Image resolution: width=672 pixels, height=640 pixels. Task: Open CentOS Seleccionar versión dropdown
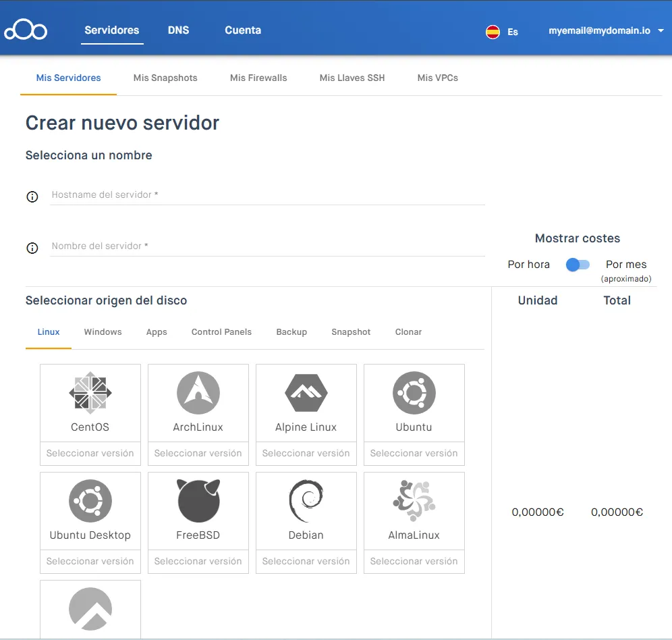[90, 453]
